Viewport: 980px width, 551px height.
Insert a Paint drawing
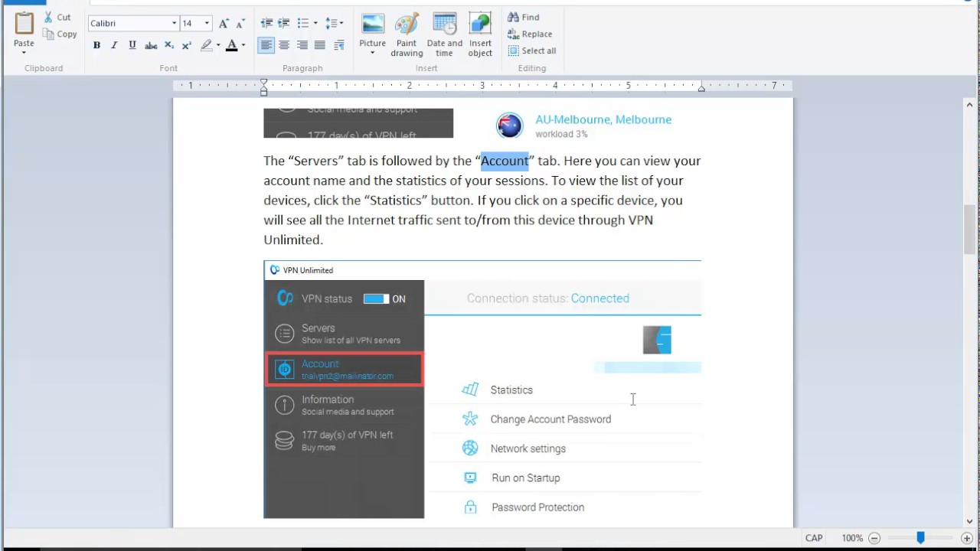pyautogui.click(x=407, y=34)
